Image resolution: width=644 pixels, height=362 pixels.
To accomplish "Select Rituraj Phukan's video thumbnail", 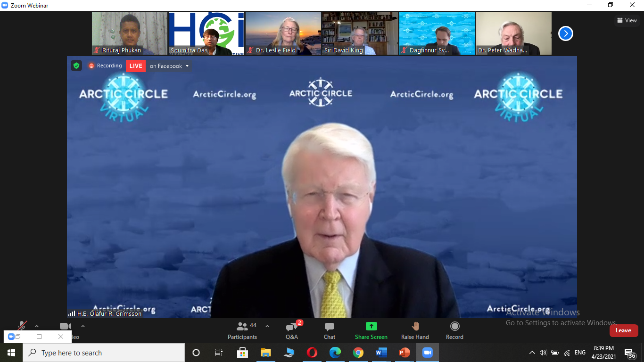I will click(x=130, y=33).
